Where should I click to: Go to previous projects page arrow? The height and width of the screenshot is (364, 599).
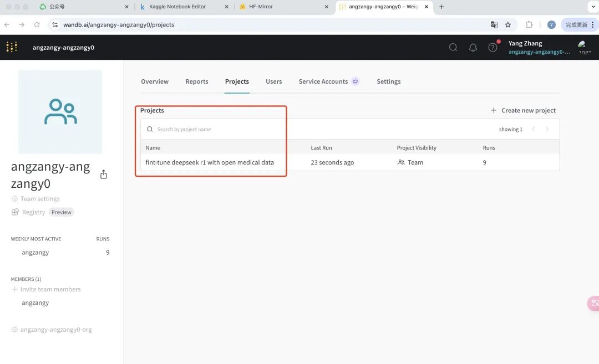534,129
